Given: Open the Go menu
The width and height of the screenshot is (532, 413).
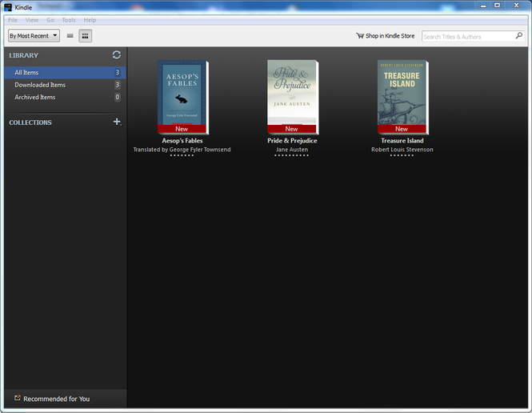Looking at the screenshot, I should 50,20.
